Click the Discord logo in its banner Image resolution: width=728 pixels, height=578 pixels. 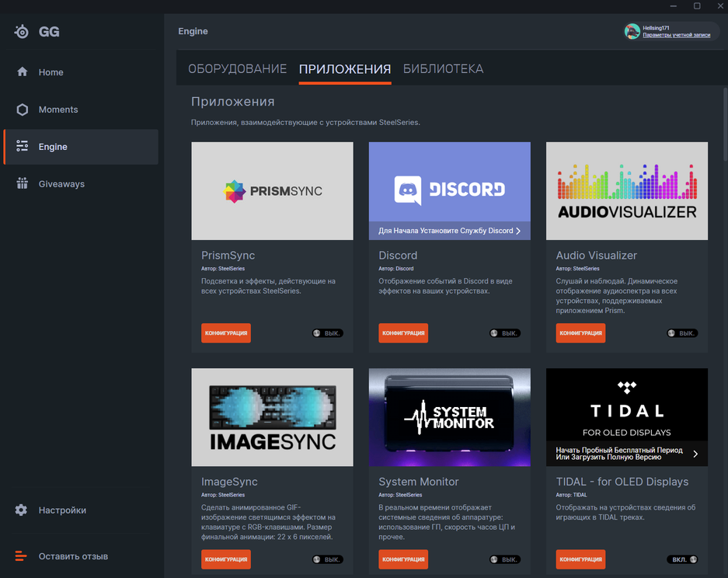tap(449, 190)
